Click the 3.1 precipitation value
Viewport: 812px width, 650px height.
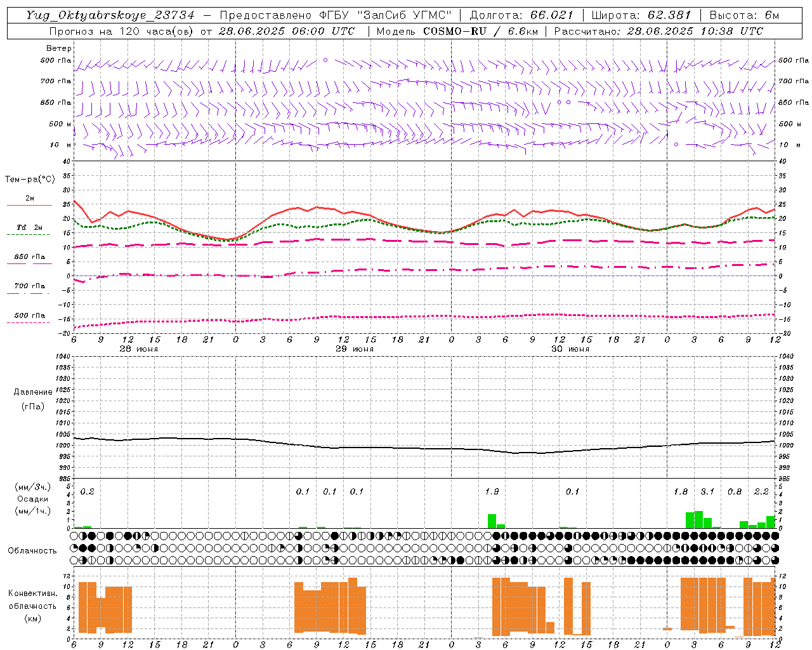click(707, 491)
